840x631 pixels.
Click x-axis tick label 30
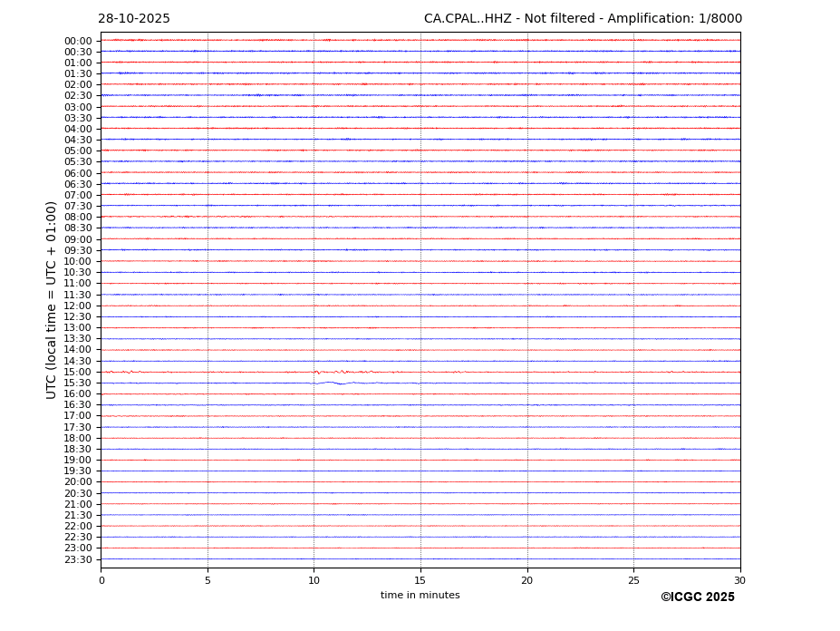coord(739,580)
